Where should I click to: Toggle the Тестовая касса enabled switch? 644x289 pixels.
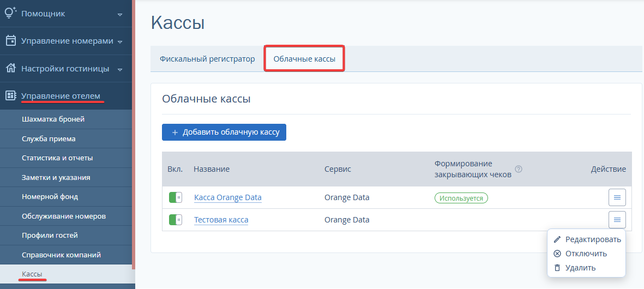pos(176,220)
